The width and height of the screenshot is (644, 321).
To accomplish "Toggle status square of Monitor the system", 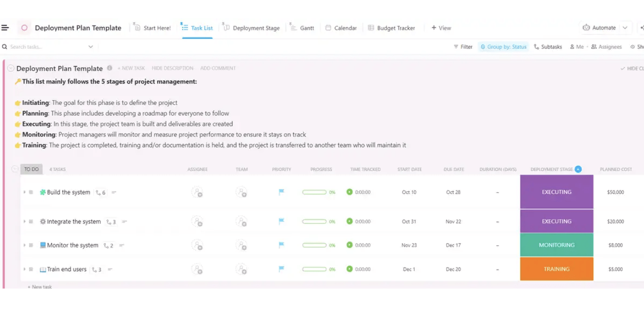I will point(31,245).
